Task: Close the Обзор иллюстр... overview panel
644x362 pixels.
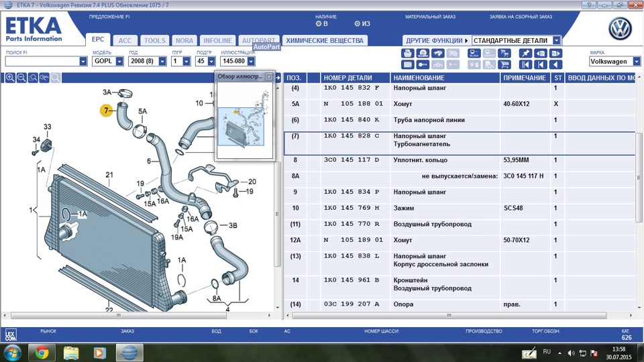Action: point(268,76)
